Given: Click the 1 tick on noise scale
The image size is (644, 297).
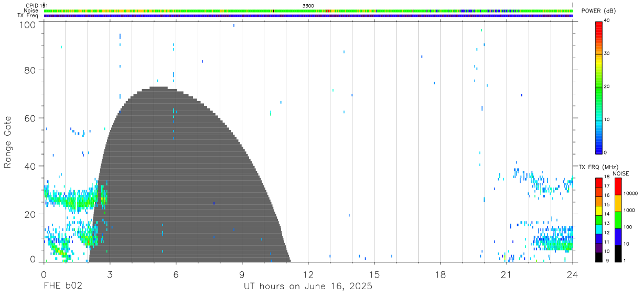Looking at the screenshot, I should 624,260.
